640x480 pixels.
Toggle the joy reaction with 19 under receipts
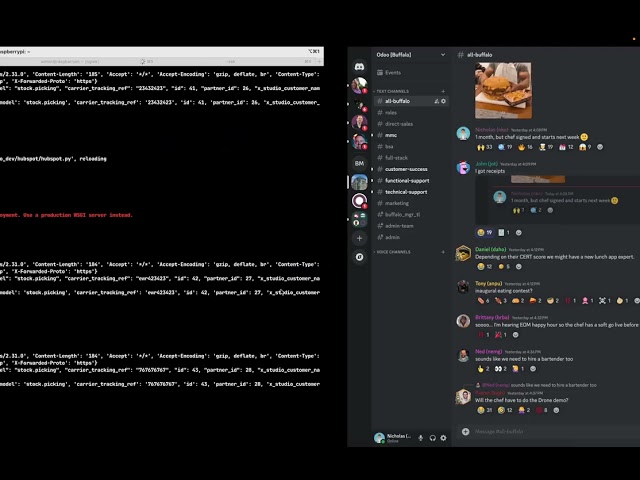click(484, 232)
